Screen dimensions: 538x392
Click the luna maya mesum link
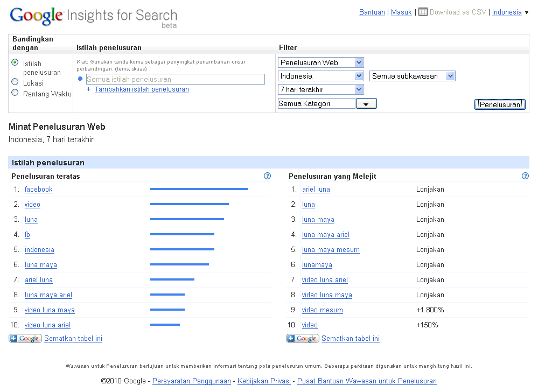331,250
